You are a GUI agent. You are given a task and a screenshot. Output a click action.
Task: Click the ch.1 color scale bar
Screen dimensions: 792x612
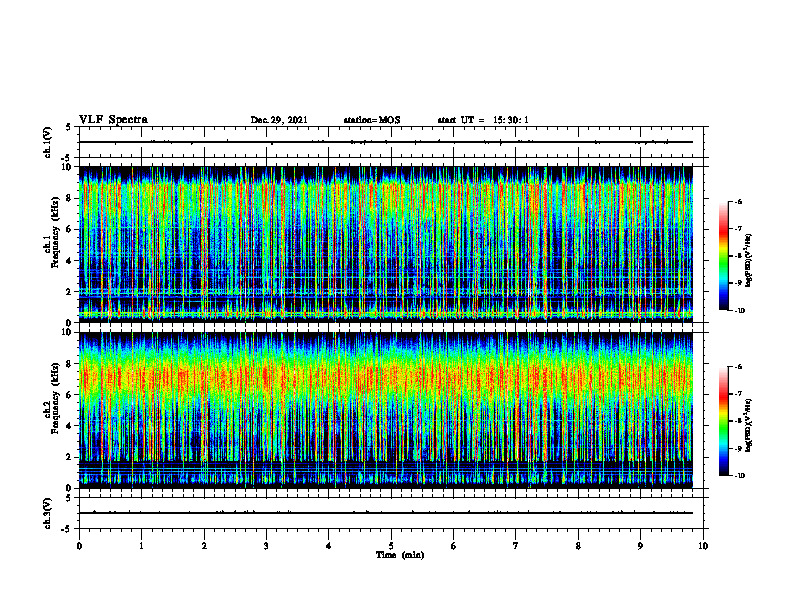point(724,256)
